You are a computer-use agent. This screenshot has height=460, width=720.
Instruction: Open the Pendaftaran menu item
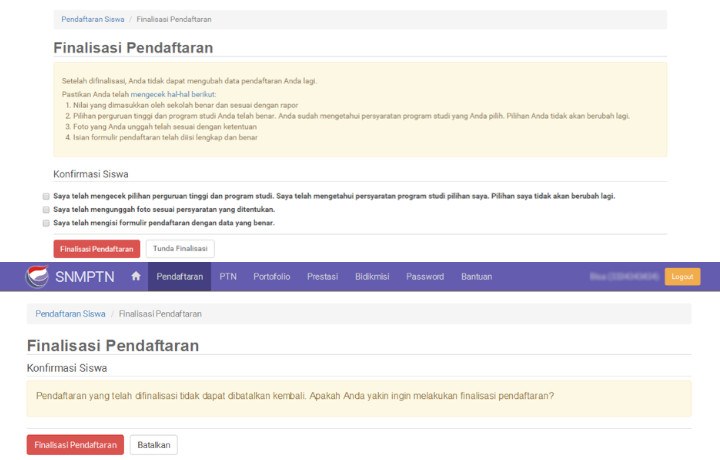(x=180, y=276)
